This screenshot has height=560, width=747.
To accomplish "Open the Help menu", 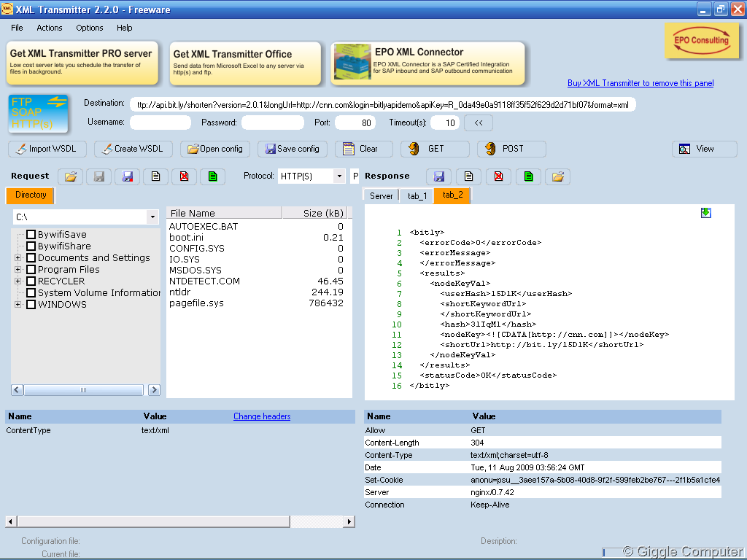I will (x=124, y=28).
